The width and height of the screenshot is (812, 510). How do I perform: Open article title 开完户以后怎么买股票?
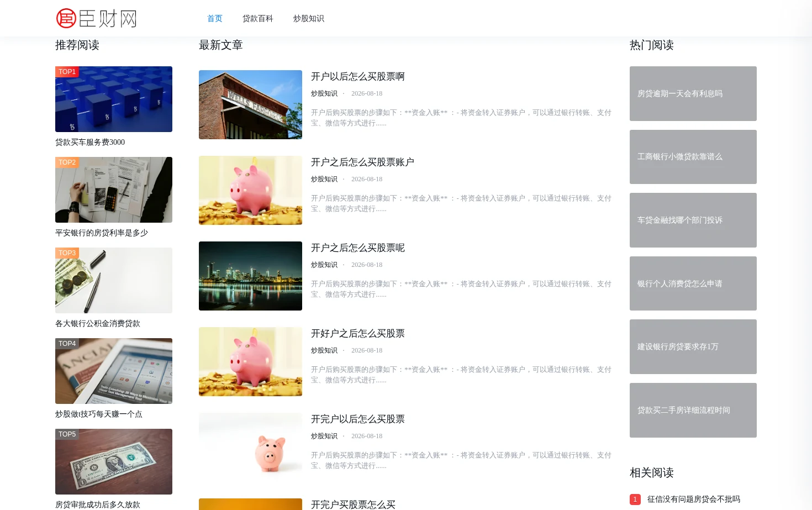(358, 419)
